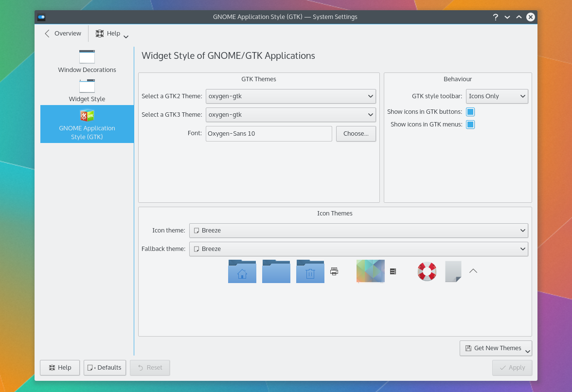Click the Widget Style of GNOME/GTK Applications heading
The width and height of the screenshot is (572, 392).
(229, 55)
